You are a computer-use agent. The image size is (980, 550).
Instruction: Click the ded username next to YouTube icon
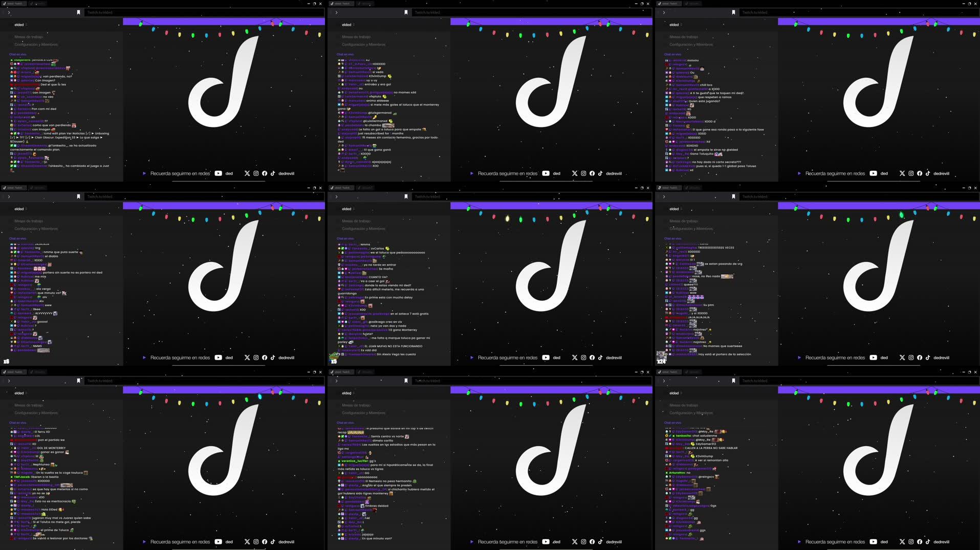(229, 173)
